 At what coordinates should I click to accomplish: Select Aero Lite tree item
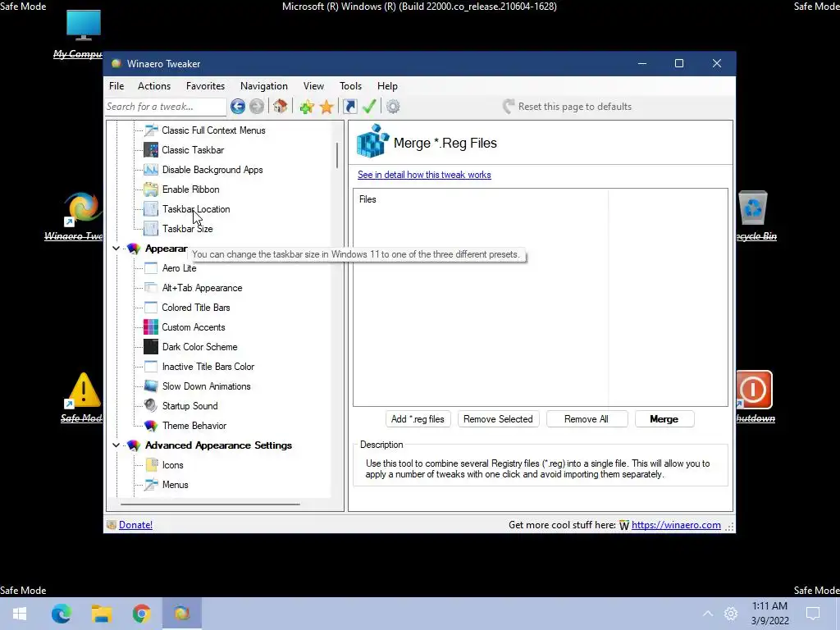click(180, 268)
